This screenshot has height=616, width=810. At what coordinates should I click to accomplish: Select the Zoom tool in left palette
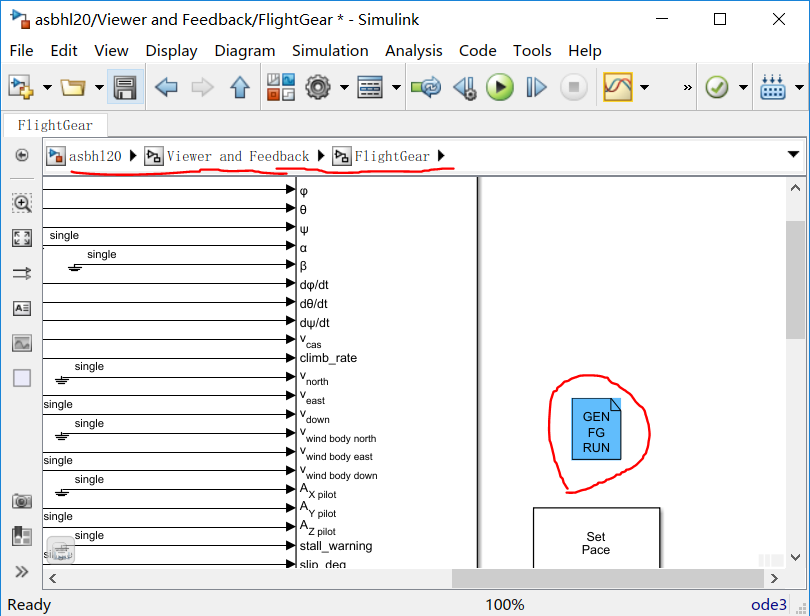(23, 203)
